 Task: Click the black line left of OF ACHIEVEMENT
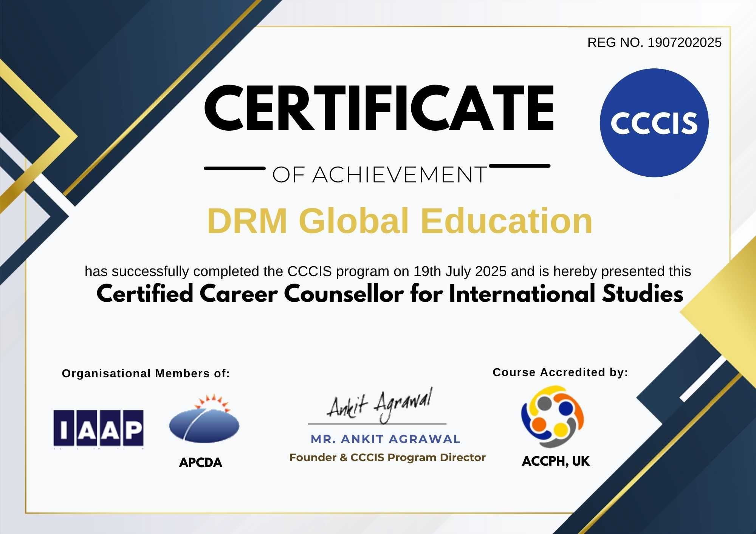click(234, 168)
